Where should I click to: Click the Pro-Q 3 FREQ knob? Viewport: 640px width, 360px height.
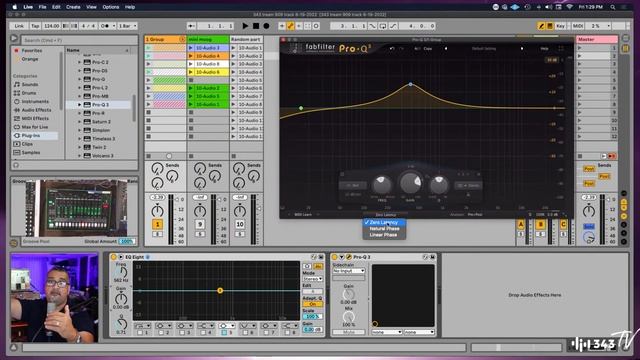[x=382, y=185]
